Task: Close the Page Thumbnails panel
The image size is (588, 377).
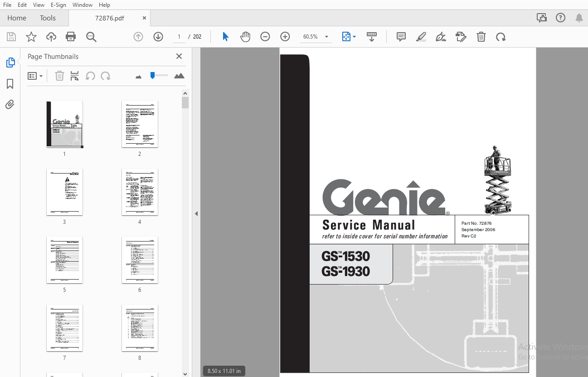Action: 179,56
